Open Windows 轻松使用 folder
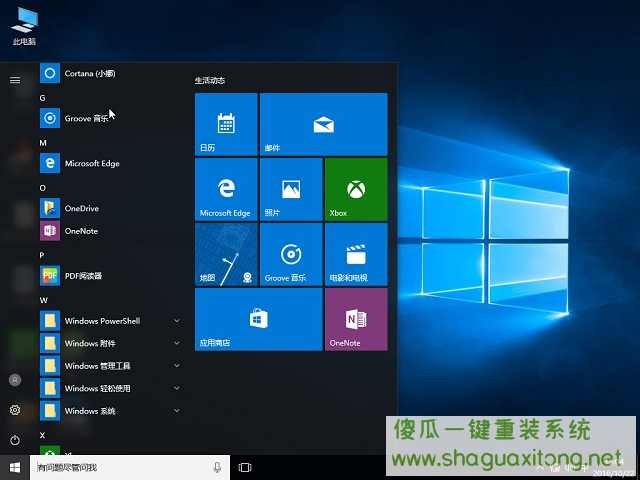640x480 pixels. [110, 388]
